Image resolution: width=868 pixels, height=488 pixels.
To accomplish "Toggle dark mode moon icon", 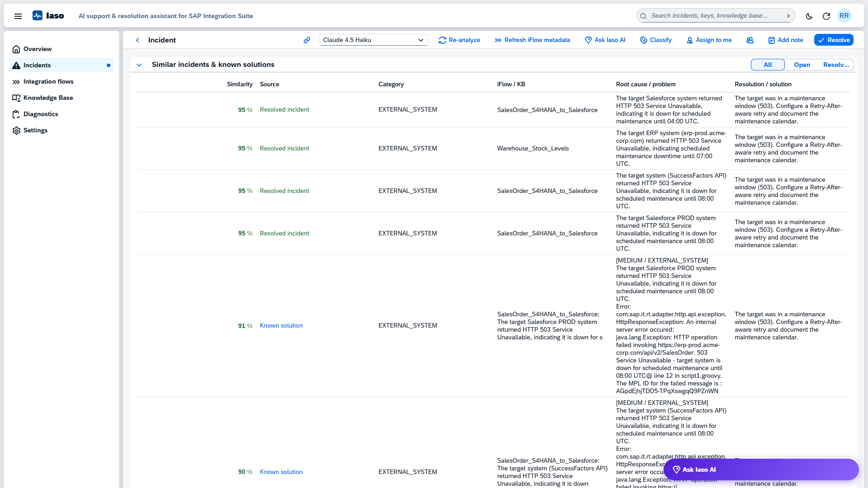I will [x=809, y=16].
